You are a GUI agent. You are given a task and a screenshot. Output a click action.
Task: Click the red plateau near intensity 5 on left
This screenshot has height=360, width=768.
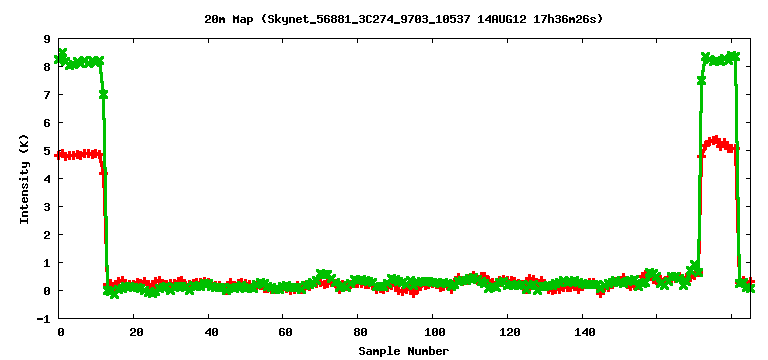[x=78, y=154]
